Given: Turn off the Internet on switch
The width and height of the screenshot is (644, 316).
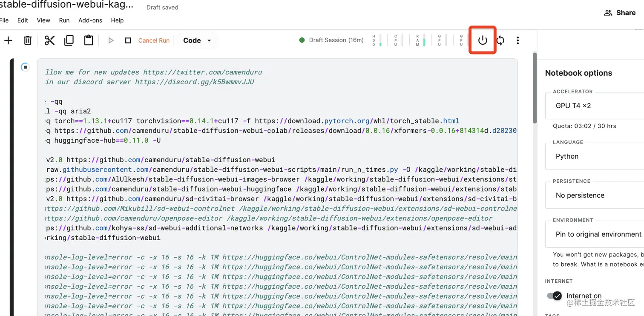Looking at the screenshot, I should pos(555,296).
